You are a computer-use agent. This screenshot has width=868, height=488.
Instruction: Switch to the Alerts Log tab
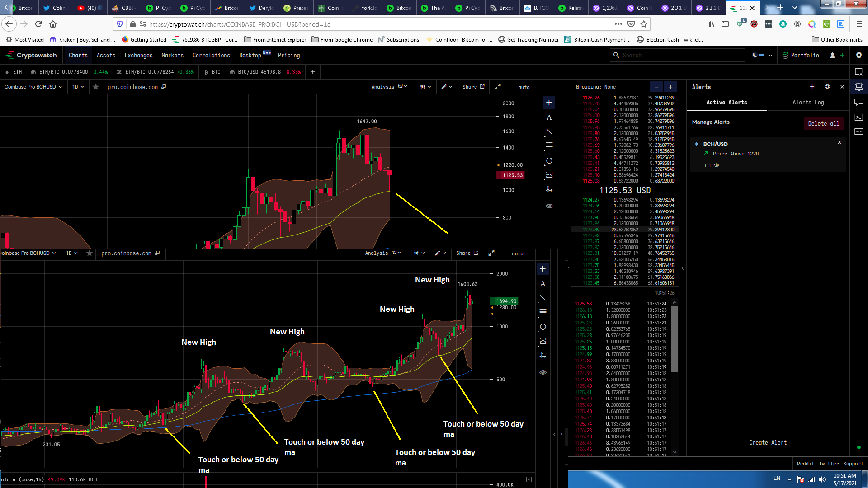[x=808, y=103]
